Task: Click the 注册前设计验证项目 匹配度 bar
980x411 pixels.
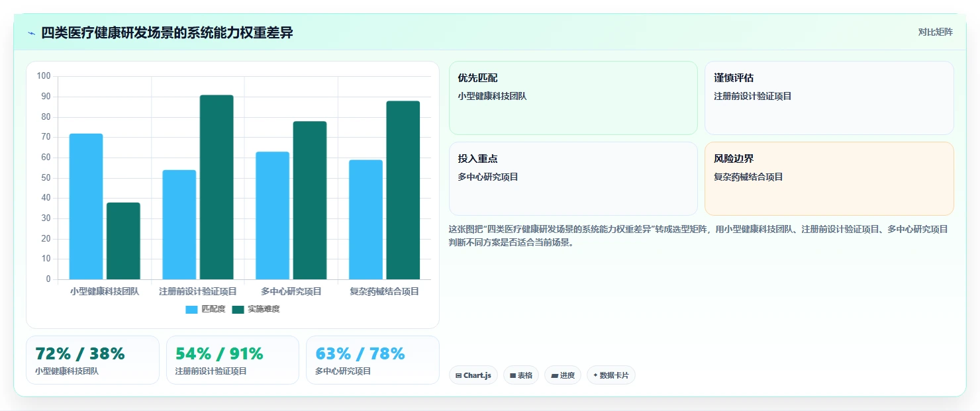Action: point(179,224)
